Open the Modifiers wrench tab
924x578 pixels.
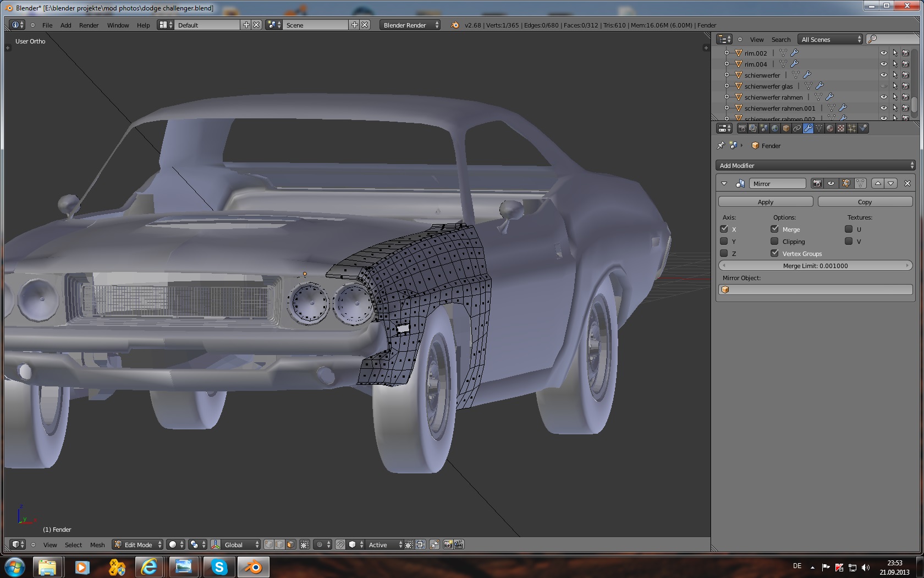click(x=808, y=128)
